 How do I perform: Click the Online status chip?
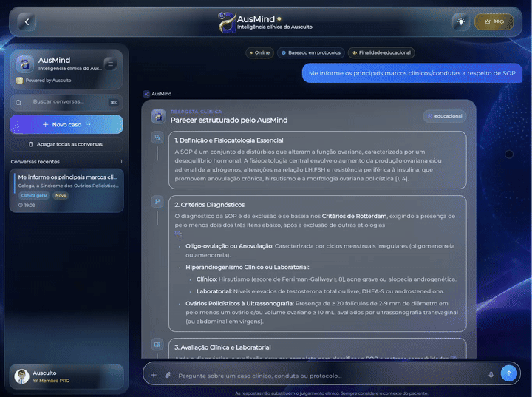(x=259, y=53)
